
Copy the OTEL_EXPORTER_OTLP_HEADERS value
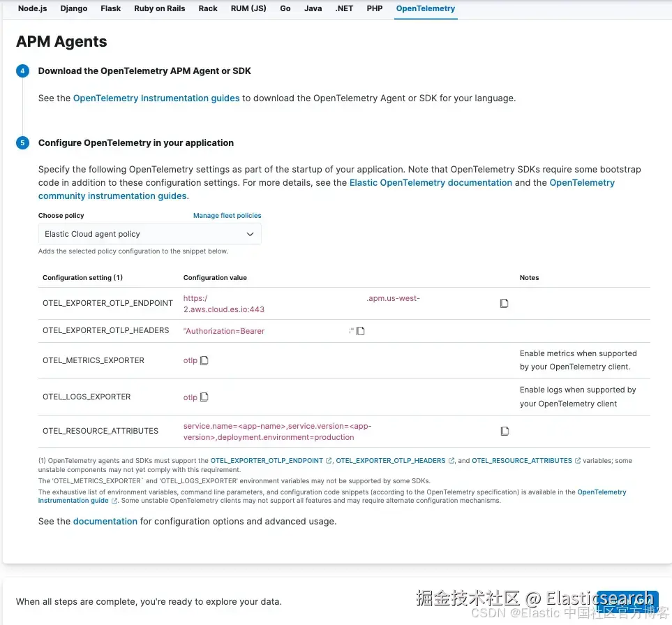[361, 331]
